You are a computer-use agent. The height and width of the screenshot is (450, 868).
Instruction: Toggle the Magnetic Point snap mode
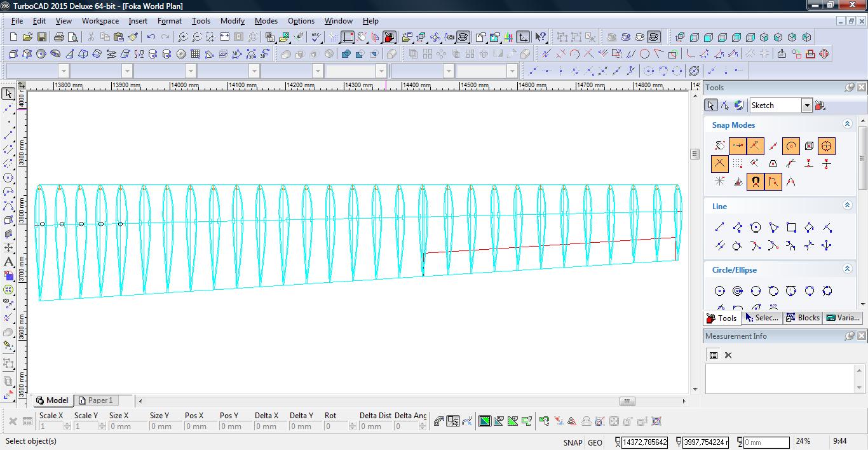pyautogui.click(x=755, y=182)
